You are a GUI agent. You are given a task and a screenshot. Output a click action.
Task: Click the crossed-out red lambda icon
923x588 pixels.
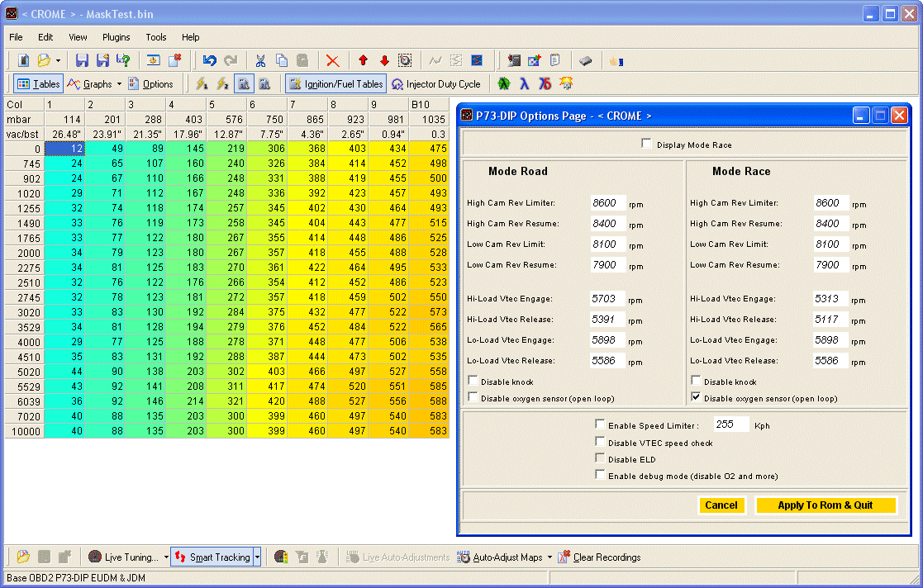coord(545,84)
